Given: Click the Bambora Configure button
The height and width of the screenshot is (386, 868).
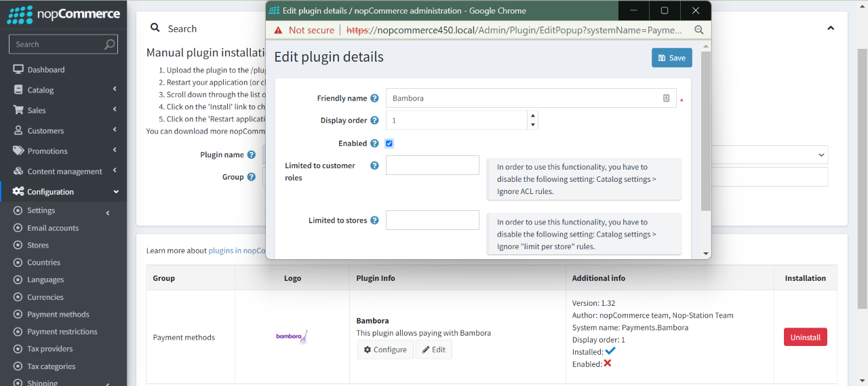Looking at the screenshot, I should tap(385, 349).
